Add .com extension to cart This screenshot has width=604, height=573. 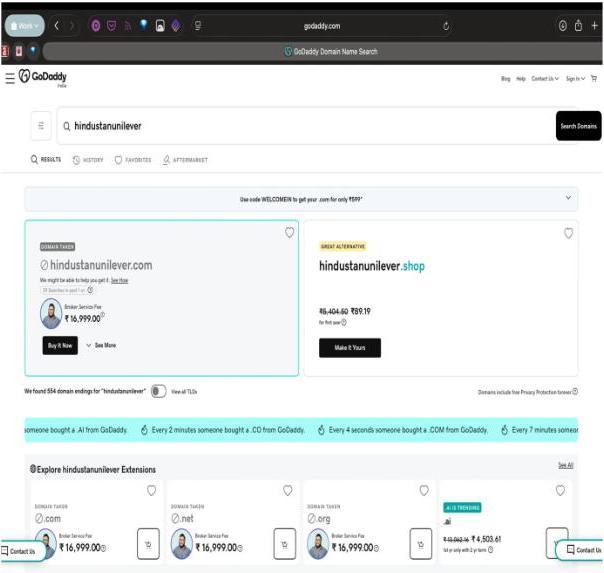pyautogui.click(x=148, y=544)
